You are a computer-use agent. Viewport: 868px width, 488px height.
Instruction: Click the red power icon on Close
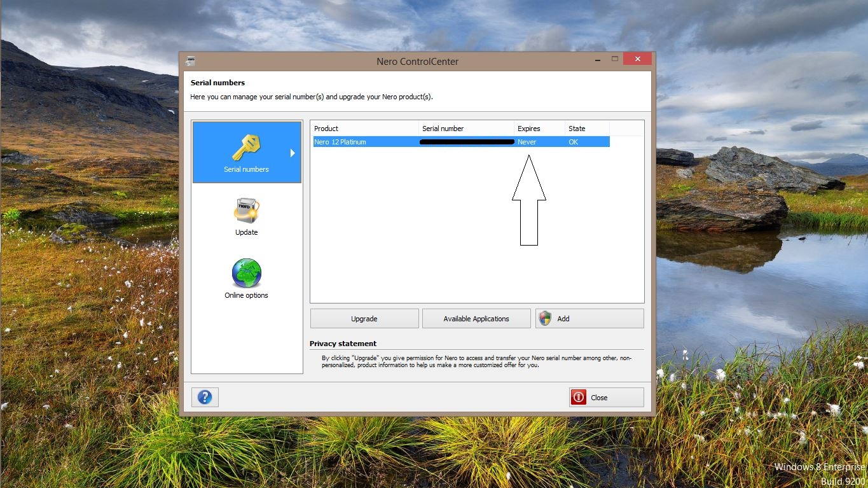[579, 397]
